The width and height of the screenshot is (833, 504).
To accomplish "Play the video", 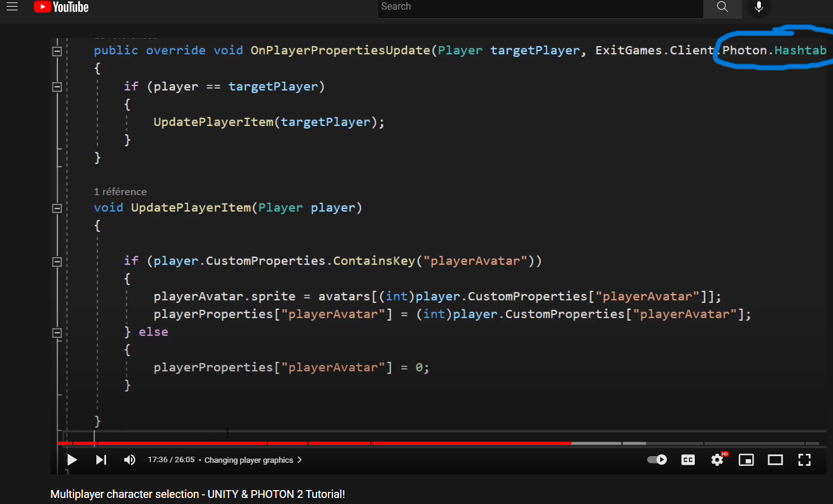I will (72, 460).
